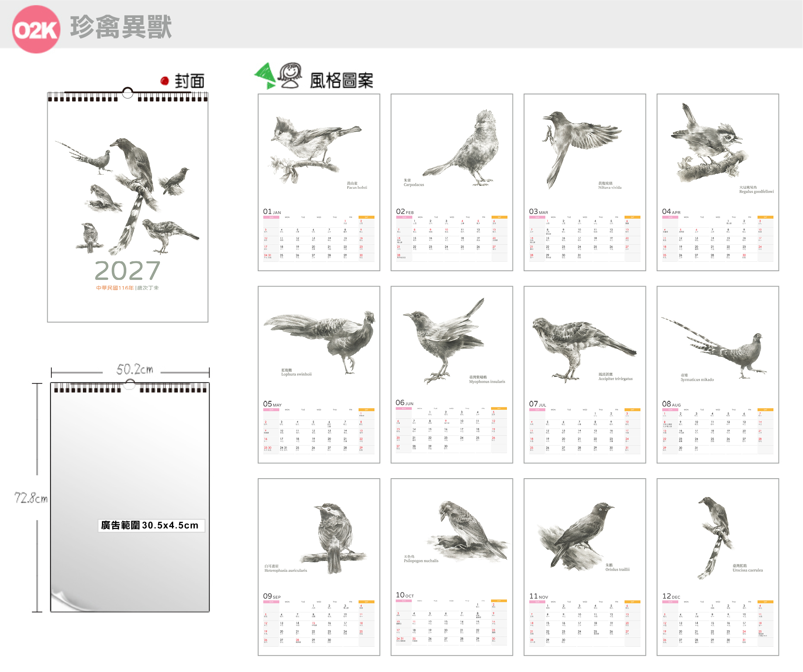This screenshot has width=803, height=672.
Task: Open the 11 NOV Oriolus traillii page
Action: point(585,567)
